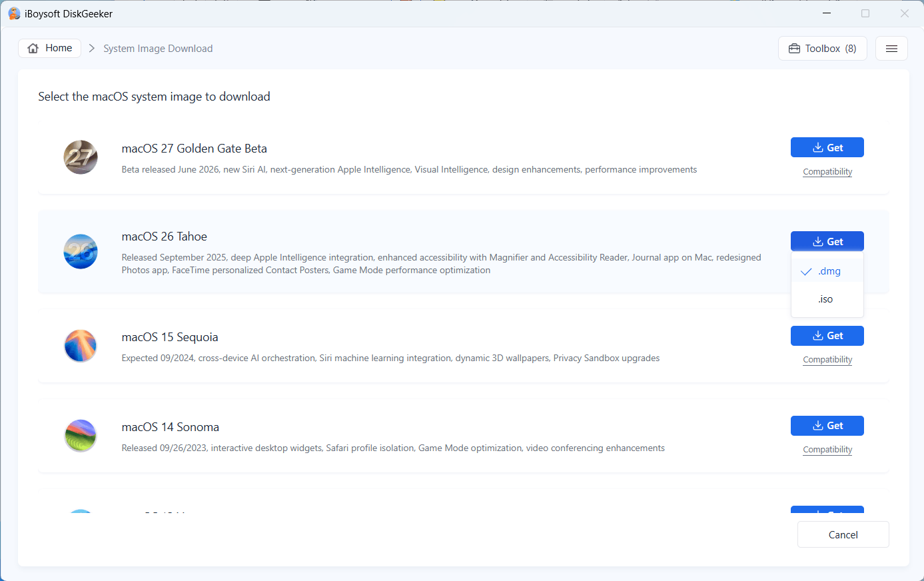
Task: Click the macOS 14 Sonoma icon
Action: pyautogui.click(x=81, y=436)
